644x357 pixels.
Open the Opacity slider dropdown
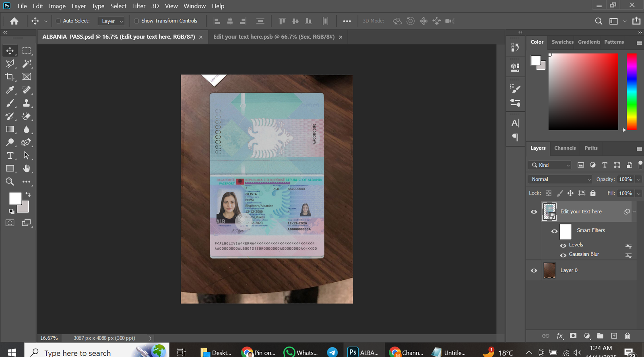click(639, 179)
